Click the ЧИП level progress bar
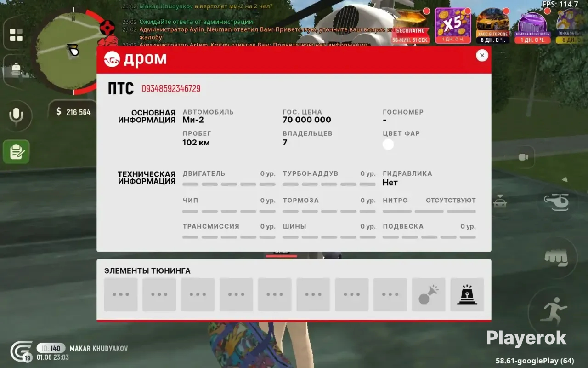 [x=229, y=212]
